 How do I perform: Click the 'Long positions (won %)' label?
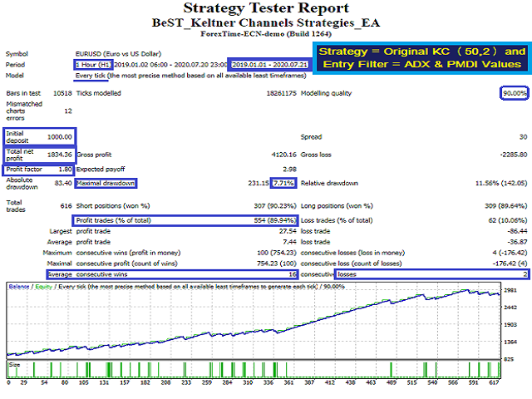(x=337, y=206)
